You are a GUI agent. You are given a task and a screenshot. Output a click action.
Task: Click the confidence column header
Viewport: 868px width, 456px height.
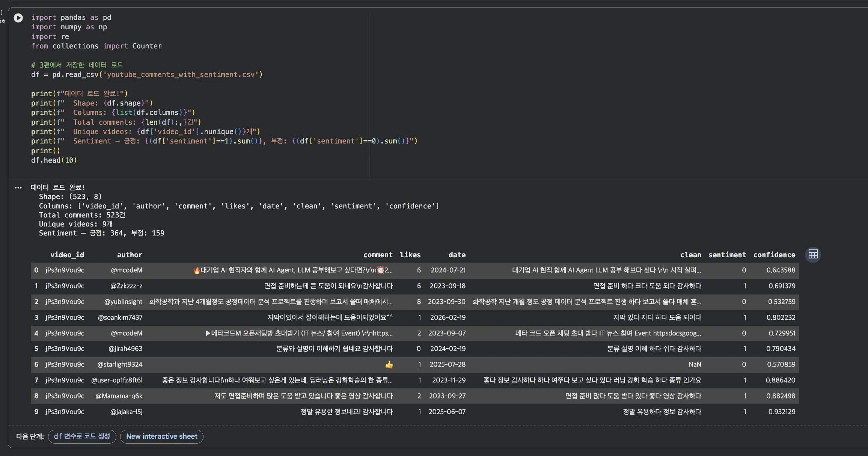point(774,255)
